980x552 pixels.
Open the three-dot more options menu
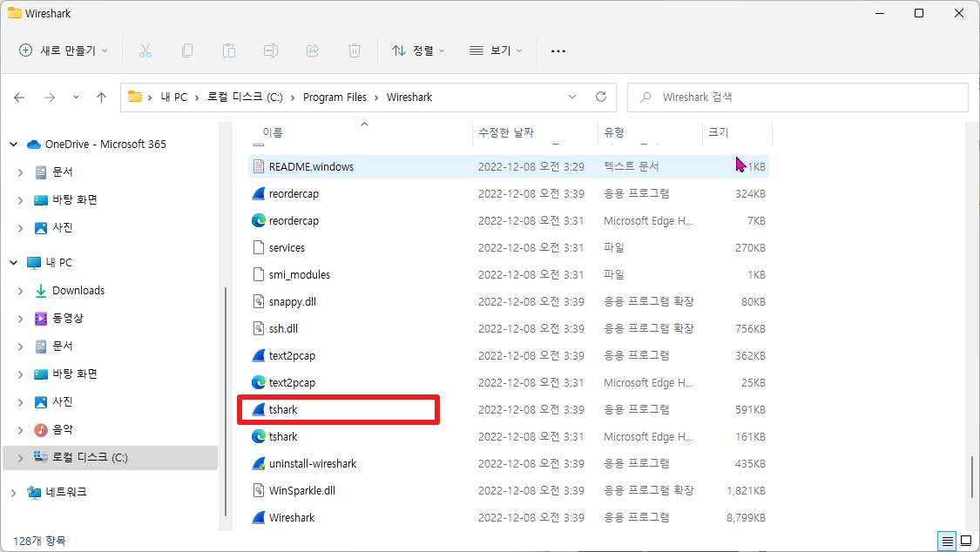coord(558,50)
